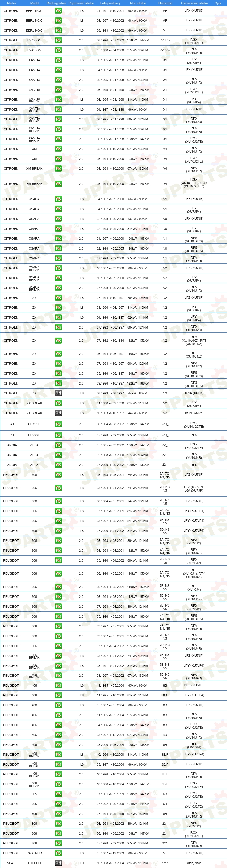Click the diesel ON icon in the SEAT TOLEDO row
227x868 pixels.
coord(58,863)
